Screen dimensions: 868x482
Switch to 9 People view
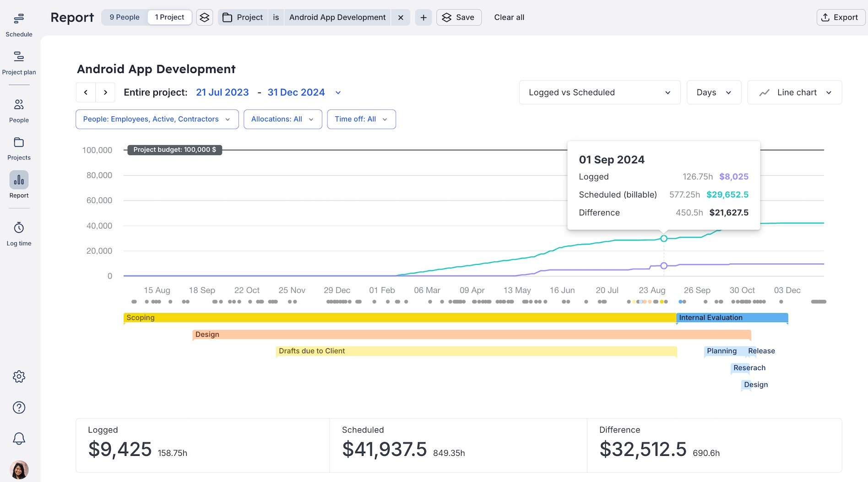point(125,17)
